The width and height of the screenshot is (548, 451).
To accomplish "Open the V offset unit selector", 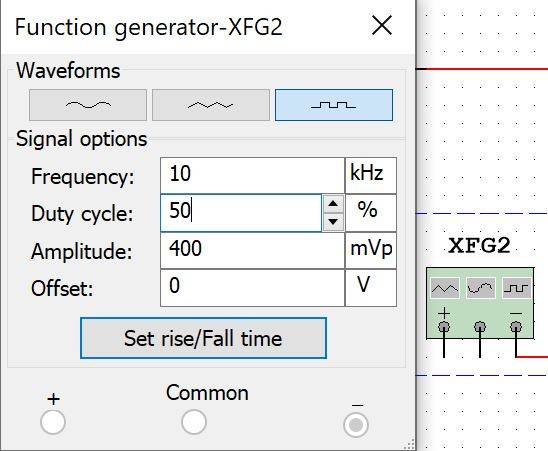I will tap(371, 288).
